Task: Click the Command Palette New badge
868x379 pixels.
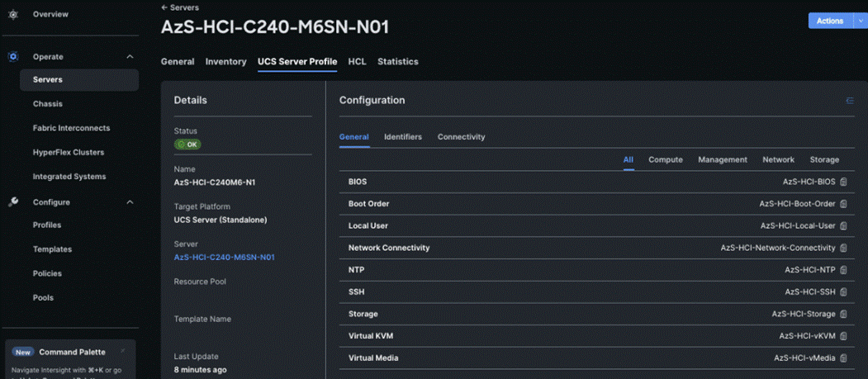Action: 22,352
